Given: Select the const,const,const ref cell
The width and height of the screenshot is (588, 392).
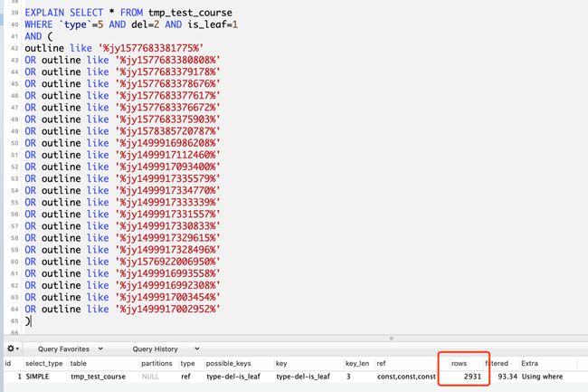Looking at the screenshot, I should [x=406, y=377].
